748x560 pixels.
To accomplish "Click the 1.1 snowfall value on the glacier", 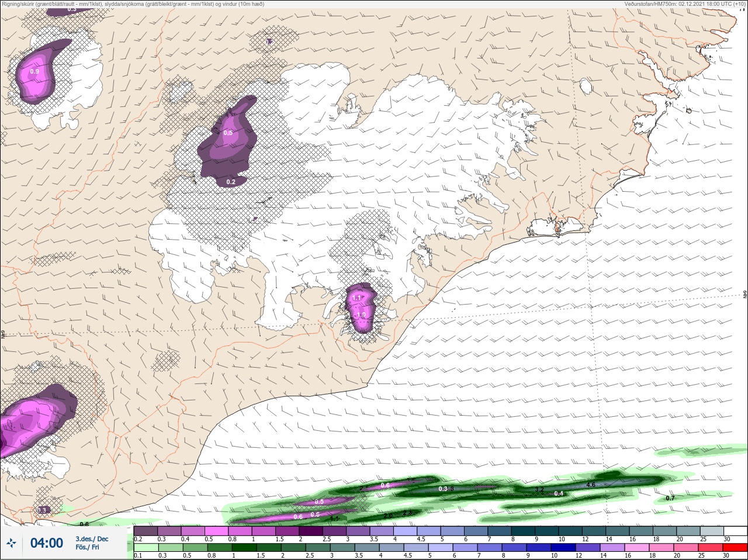I will click(357, 298).
